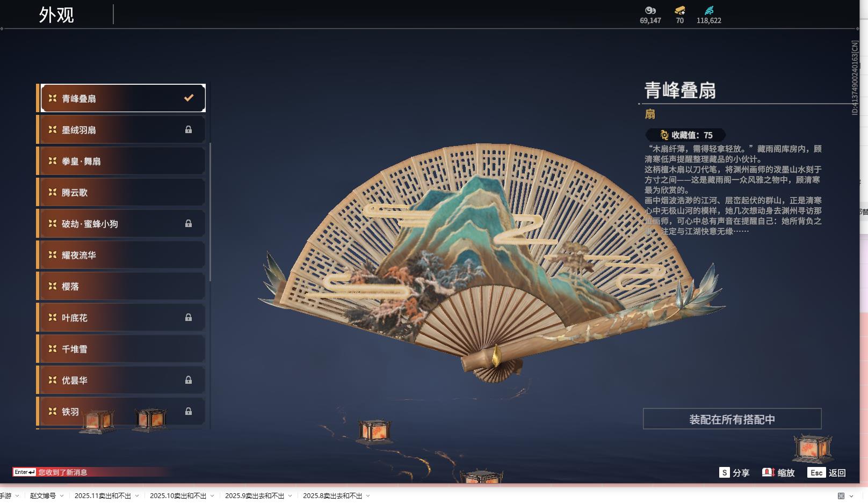Open the dropdown beside the grid view icon
Image resolution: width=868 pixels, height=504 pixels.
pos(851,496)
